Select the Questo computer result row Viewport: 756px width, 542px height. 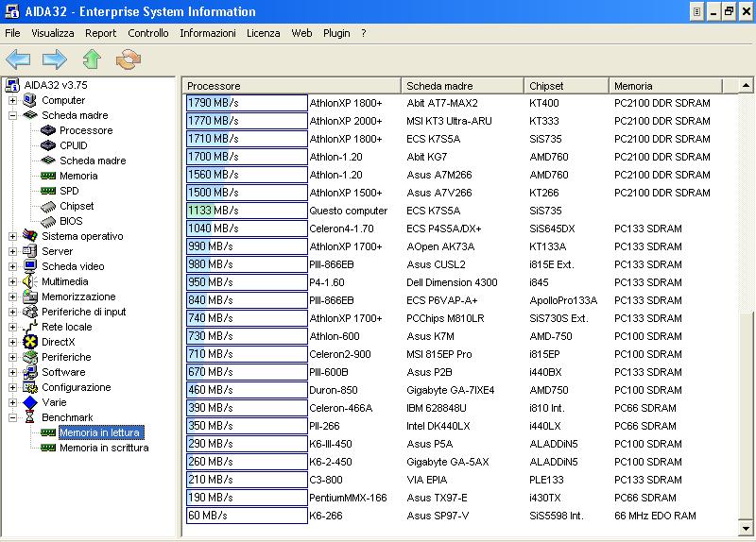461,211
